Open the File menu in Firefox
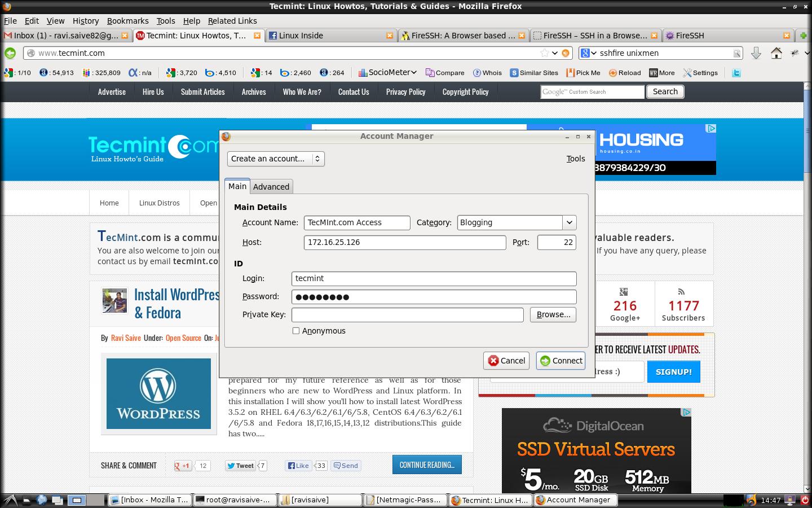The image size is (812, 508). coord(10,21)
